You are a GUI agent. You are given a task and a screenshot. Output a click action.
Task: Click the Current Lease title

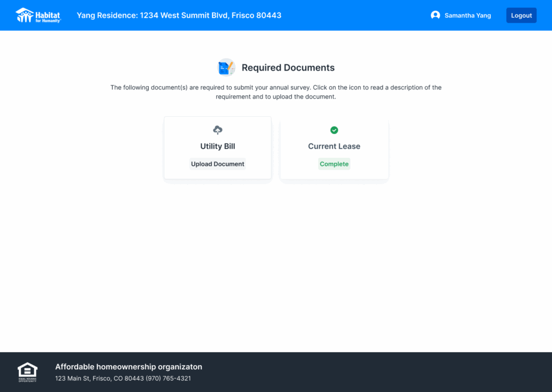pyautogui.click(x=334, y=146)
